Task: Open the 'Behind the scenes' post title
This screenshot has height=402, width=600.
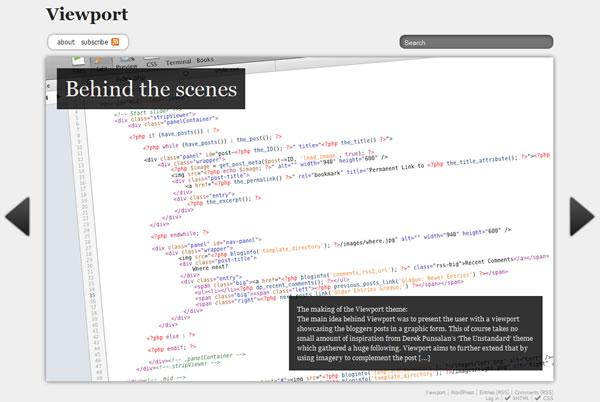Action: click(151, 89)
